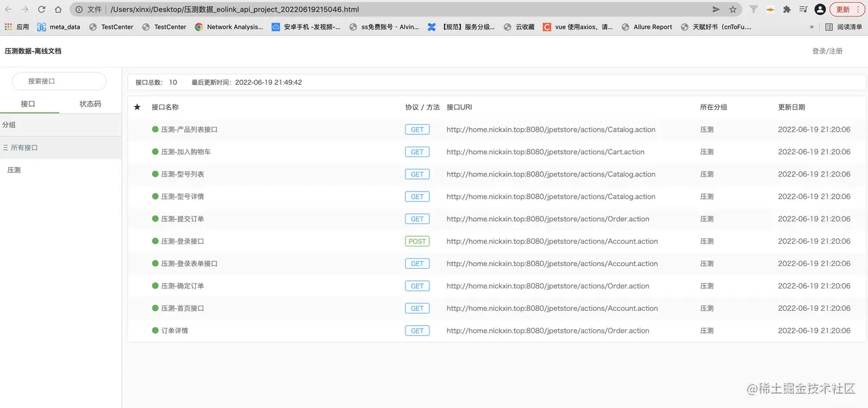The width and height of the screenshot is (868, 408).
Task: Go forward with browser forward arrow
Action: tap(24, 10)
